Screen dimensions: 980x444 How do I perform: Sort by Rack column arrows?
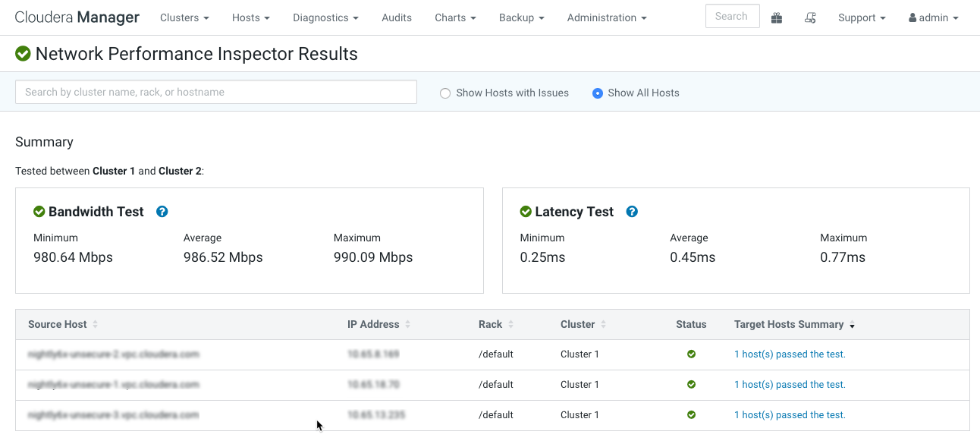pos(510,325)
